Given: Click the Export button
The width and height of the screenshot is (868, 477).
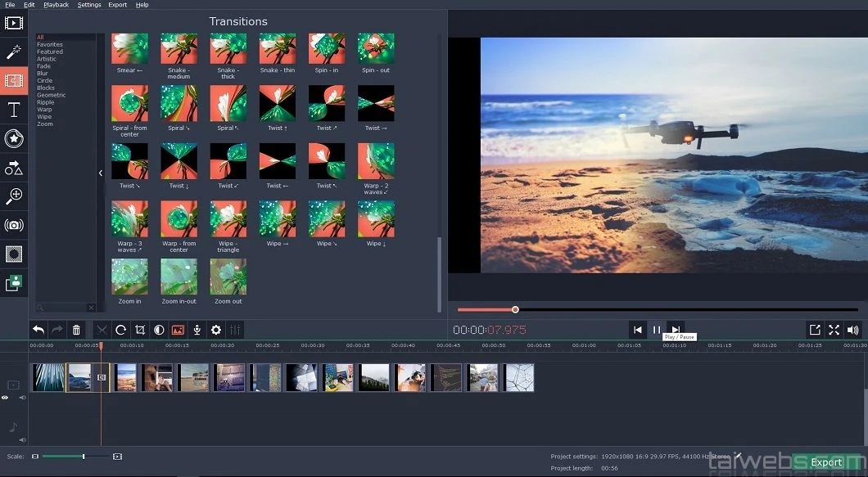Looking at the screenshot, I should tap(826, 462).
